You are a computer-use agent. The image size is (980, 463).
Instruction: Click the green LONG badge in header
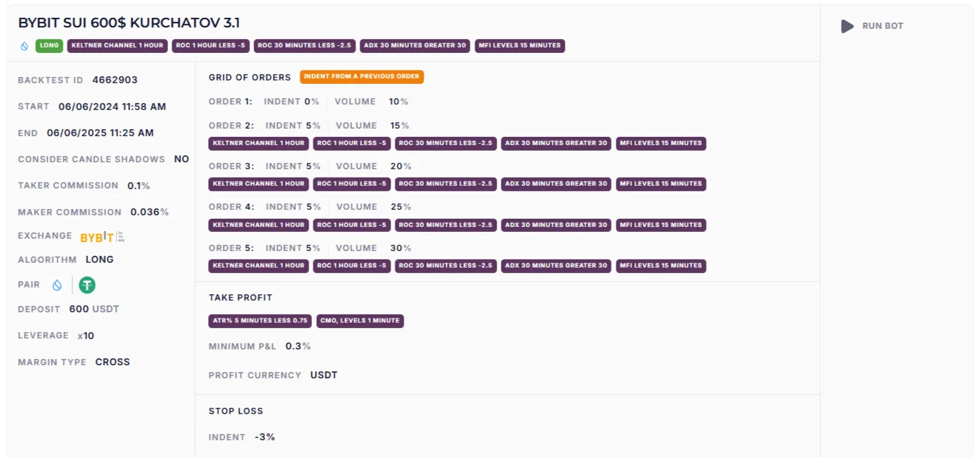(49, 46)
